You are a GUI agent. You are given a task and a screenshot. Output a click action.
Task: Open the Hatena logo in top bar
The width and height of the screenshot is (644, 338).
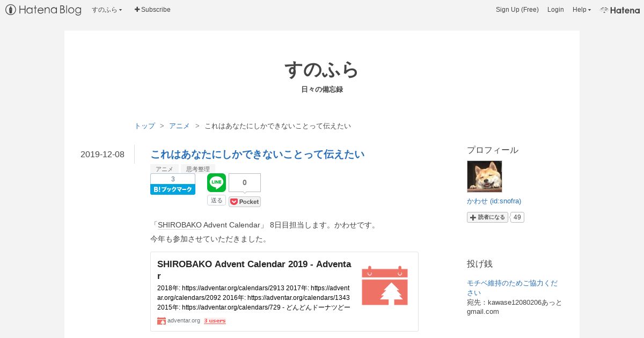point(620,10)
